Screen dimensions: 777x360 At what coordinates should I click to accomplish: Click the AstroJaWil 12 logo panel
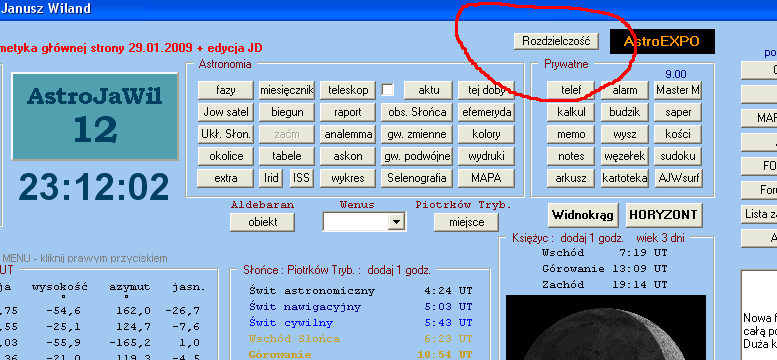pos(95,117)
